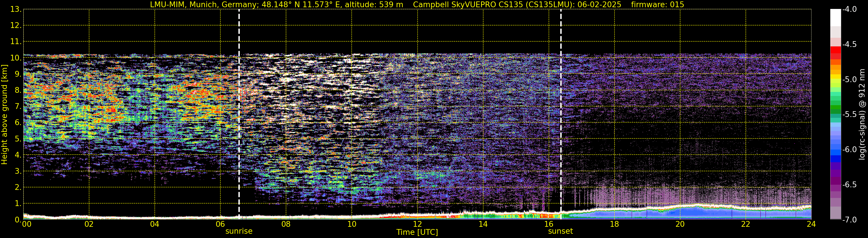Screen dimensions: 868x238
Task: Pick the dark blue colorbar segment near -6.0
Action: (836, 158)
